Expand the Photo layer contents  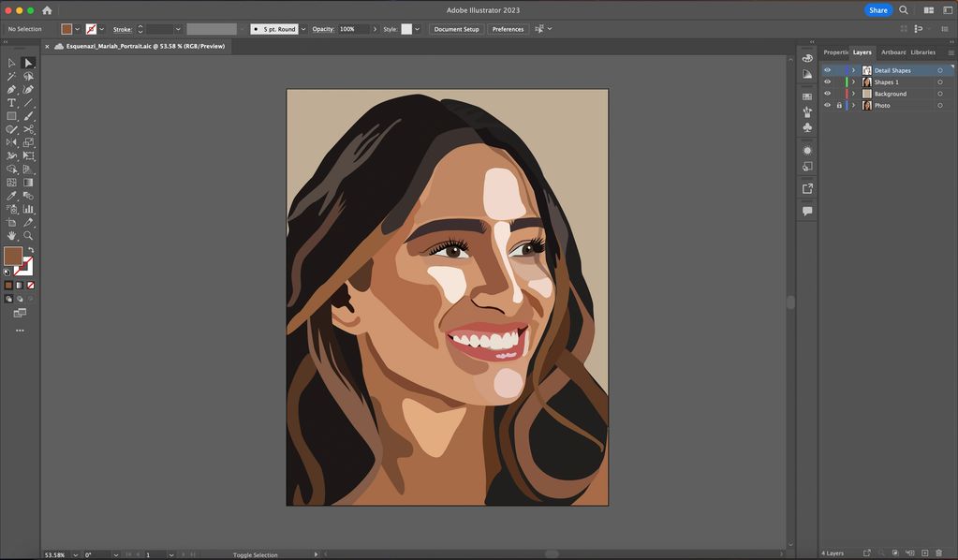(x=854, y=106)
